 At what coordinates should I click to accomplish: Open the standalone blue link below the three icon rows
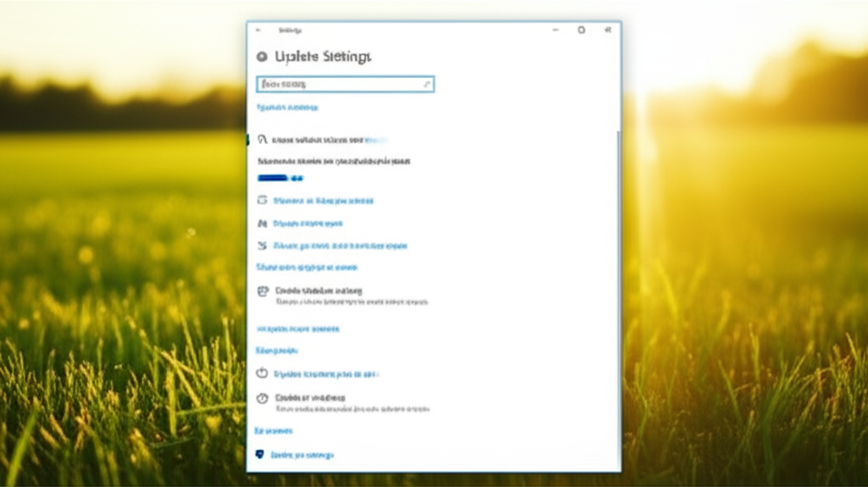pos(307,267)
